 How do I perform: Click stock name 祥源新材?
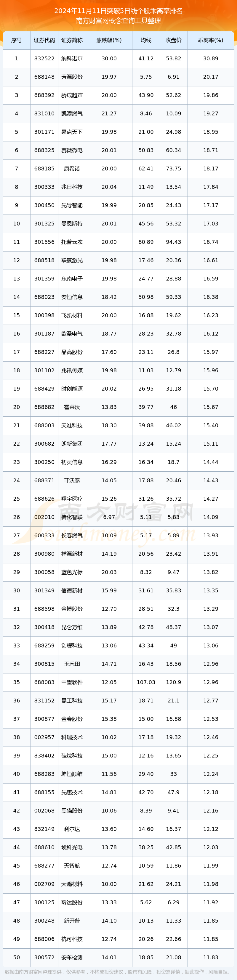tap(72, 554)
